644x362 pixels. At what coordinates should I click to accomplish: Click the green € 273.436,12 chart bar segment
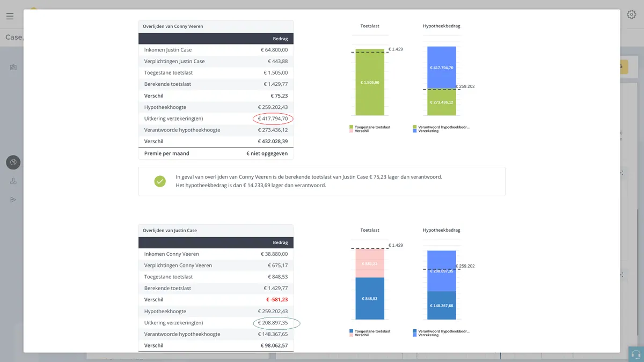click(x=442, y=102)
